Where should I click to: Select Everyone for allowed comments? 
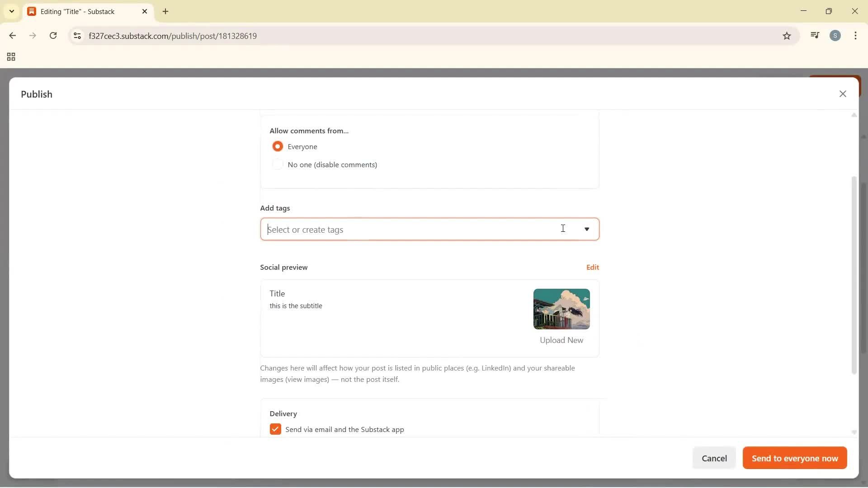[x=278, y=146]
